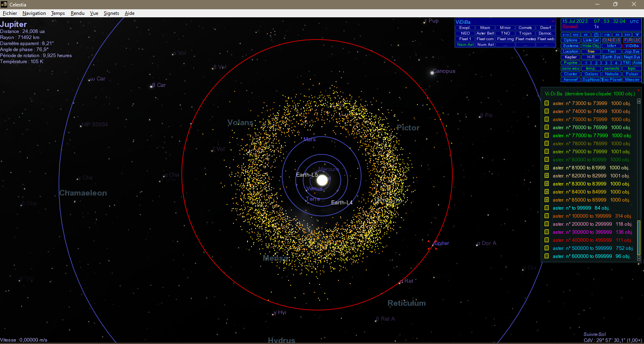This screenshot has height=344, width=644.
Task: Click the Messier button
Action: pyautogui.click(x=632, y=80)
